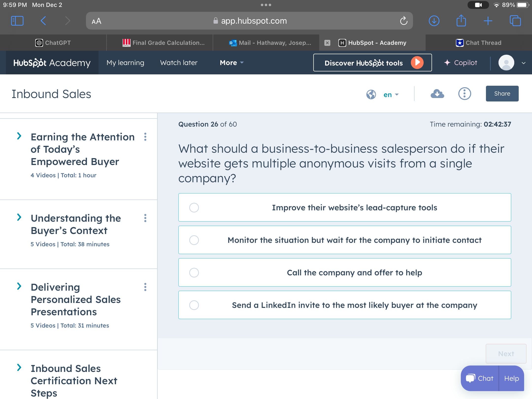The height and width of the screenshot is (399, 532).
Task: Open Safari downloads icon
Action: click(434, 21)
